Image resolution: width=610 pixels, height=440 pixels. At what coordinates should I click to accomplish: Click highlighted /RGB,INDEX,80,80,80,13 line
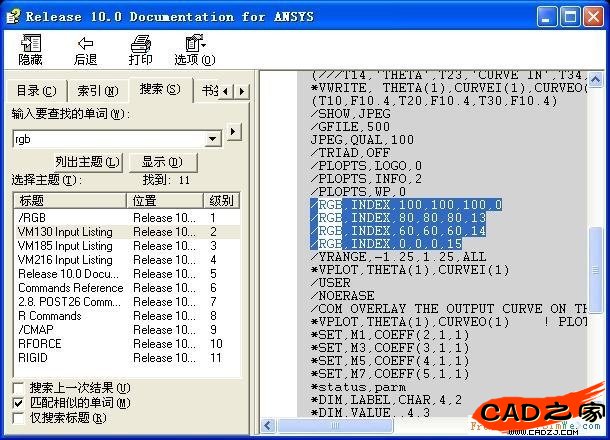click(x=398, y=217)
